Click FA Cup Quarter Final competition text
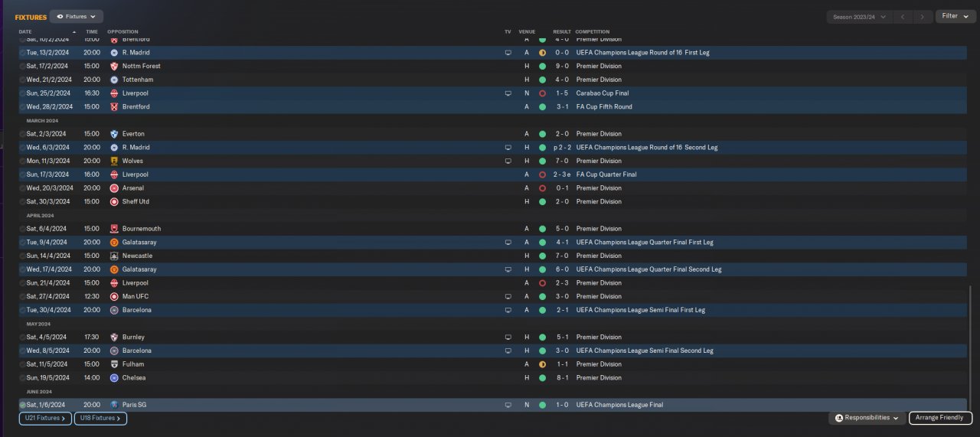This screenshot has width=980, height=437. pos(606,174)
